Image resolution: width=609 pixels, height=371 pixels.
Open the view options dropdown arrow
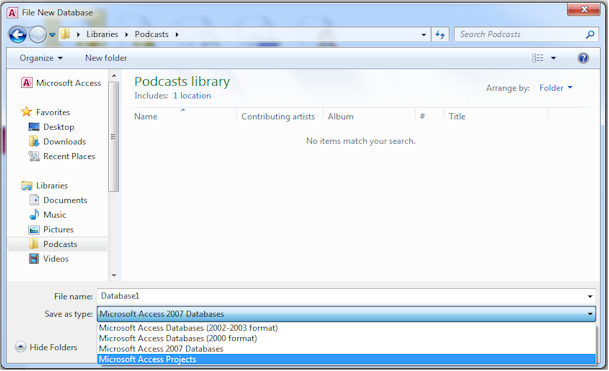click(553, 58)
